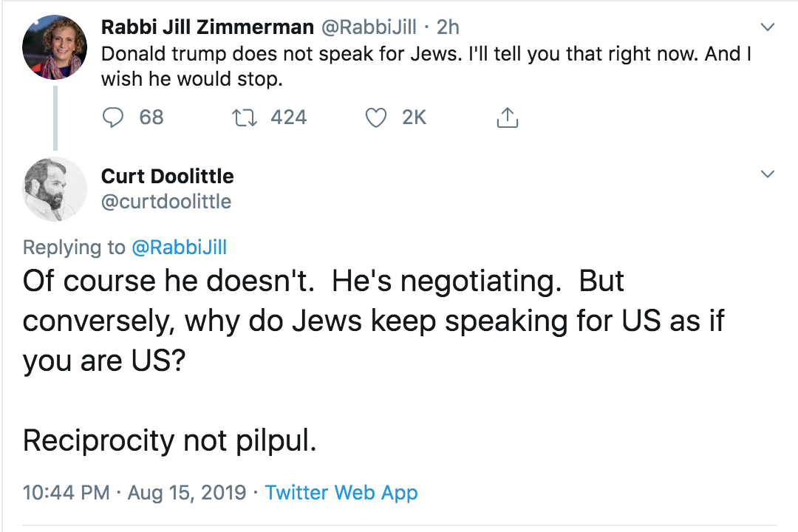The image size is (798, 532).
Task: Go to the Curt Doolittle display name
Action: point(167,177)
